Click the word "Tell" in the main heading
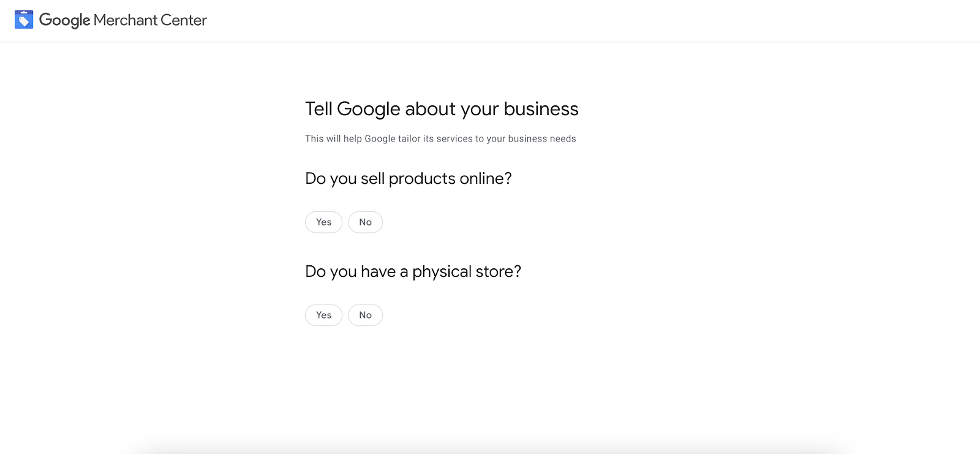The image size is (980, 454). pyautogui.click(x=318, y=109)
